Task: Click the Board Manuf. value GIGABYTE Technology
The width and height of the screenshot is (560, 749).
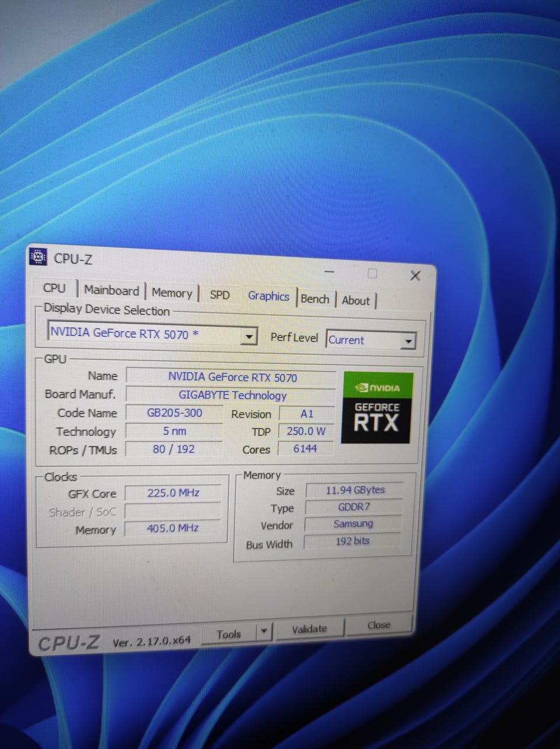Action: point(232,395)
